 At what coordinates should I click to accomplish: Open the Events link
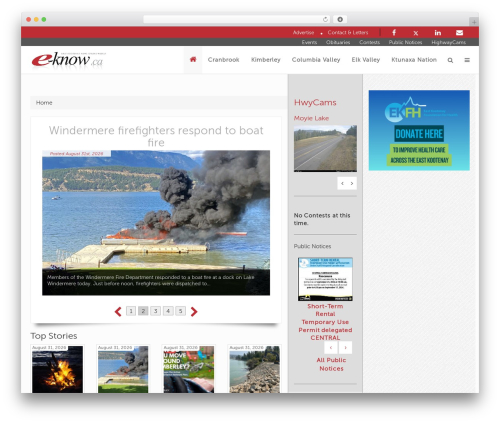click(309, 42)
